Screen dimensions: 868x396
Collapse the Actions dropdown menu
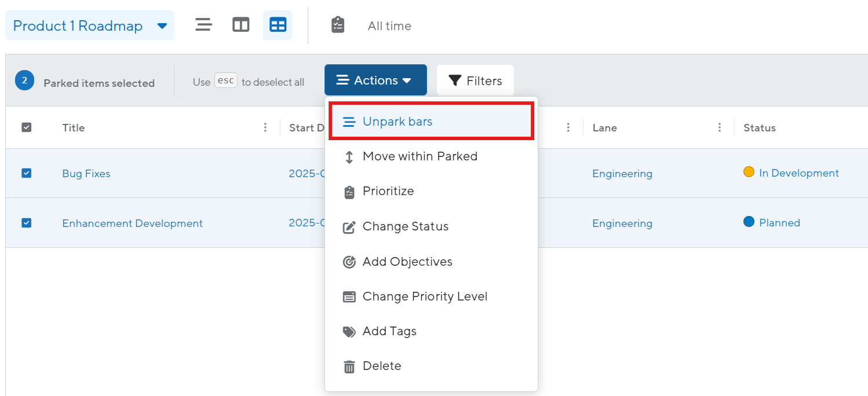pyautogui.click(x=375, y=80)
